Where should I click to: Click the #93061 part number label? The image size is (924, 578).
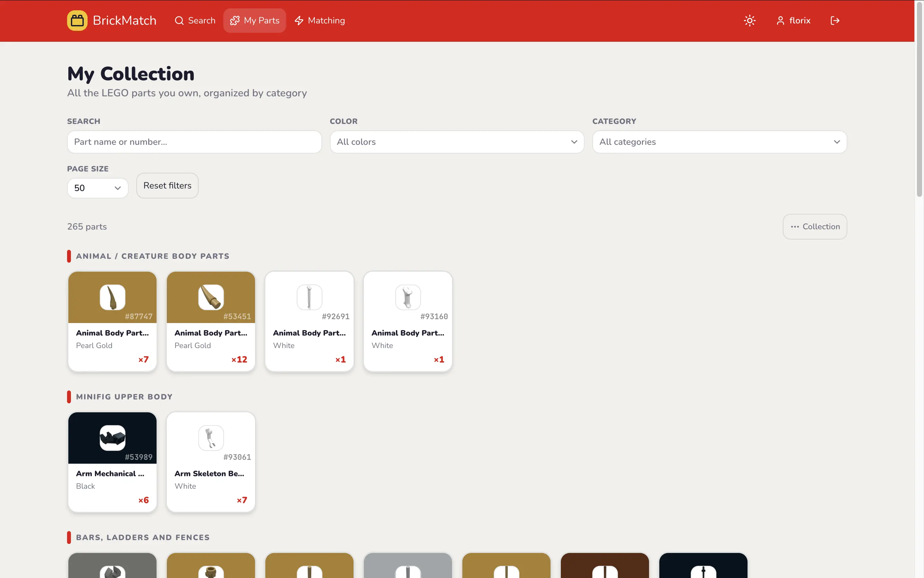[x=237, y=457]
